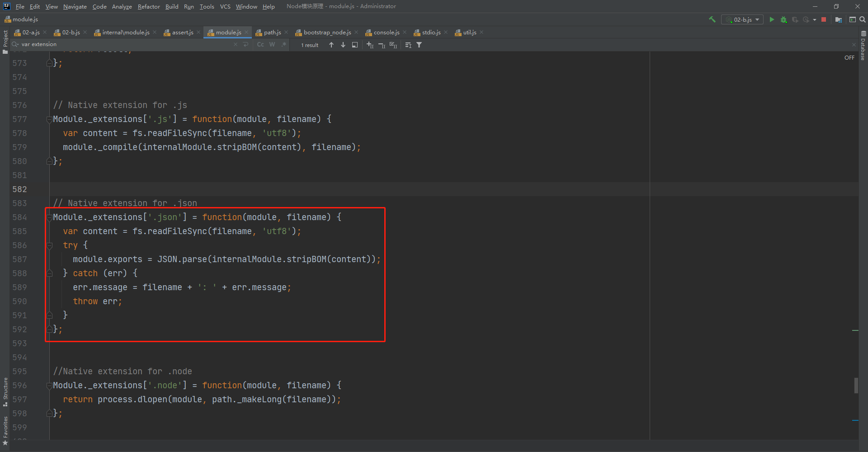
Task: Stop the running process with the red square
Action: 824,19
